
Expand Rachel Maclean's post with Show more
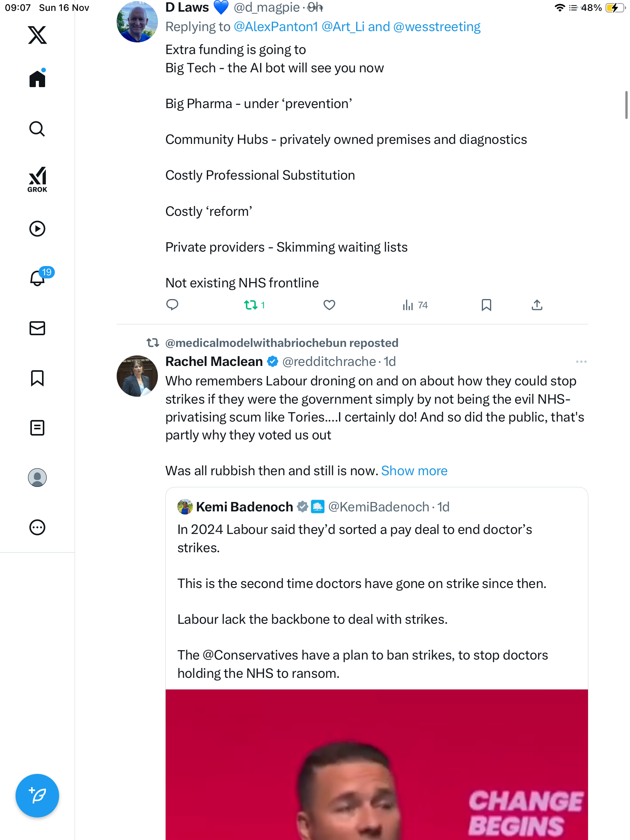414,471
